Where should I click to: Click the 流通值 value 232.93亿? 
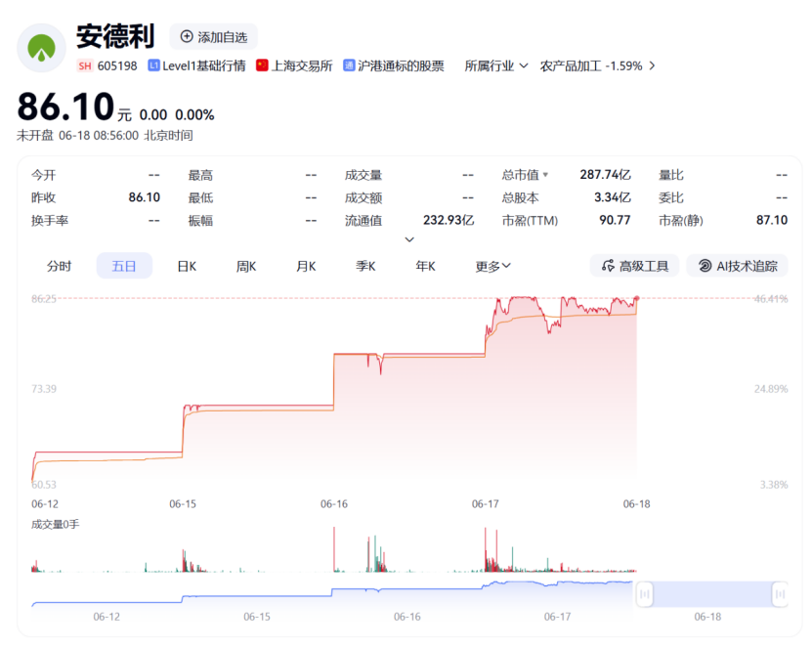click(449, 220)
